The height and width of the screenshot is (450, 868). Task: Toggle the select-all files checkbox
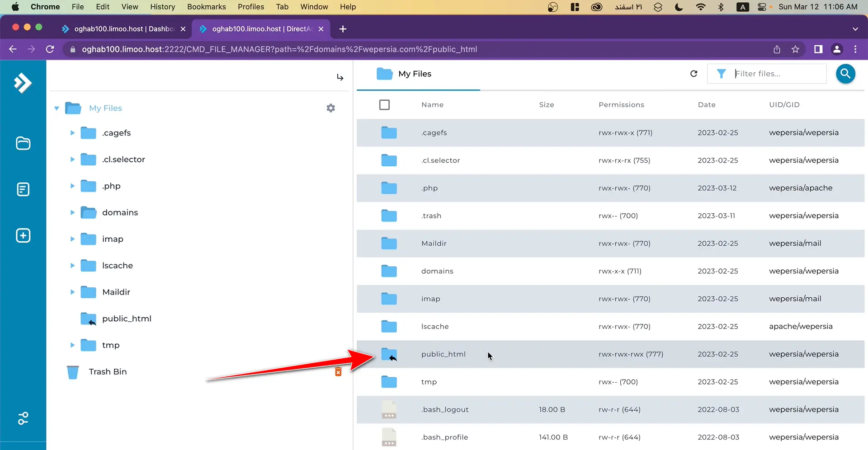click(x=384, y=105)
